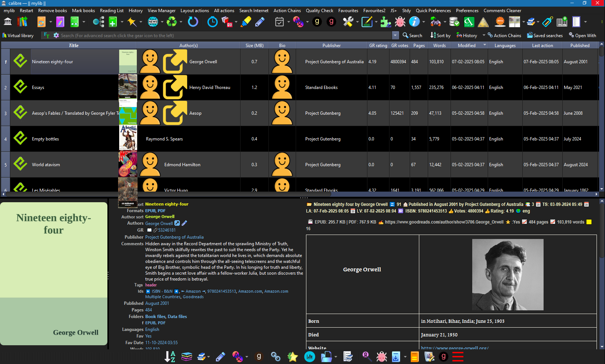Open the View Manager menu

pyautogui.click(x=161, y=11)
